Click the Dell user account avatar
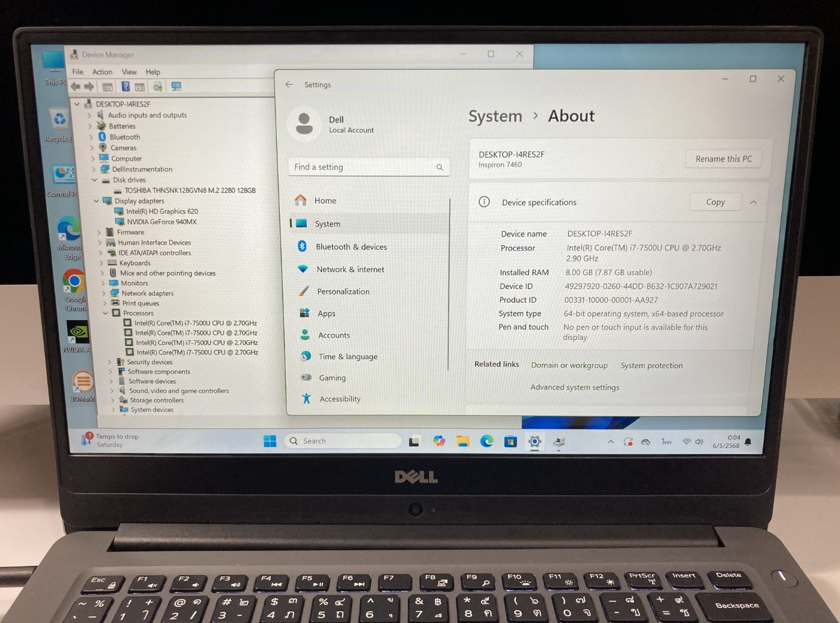Image resolution: width=840 pixels, height=623 pixels. pos(304,123)
